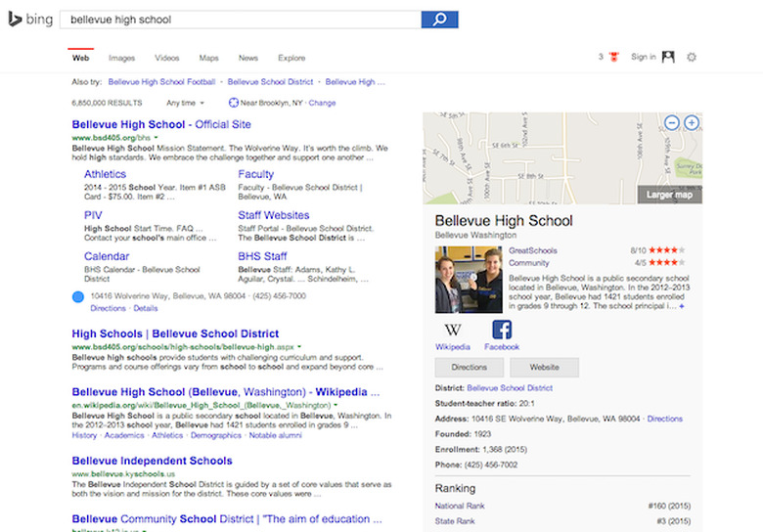The image size is (763, 532).
Task: Click the rewards medal icon
Action: click(614, 57)
